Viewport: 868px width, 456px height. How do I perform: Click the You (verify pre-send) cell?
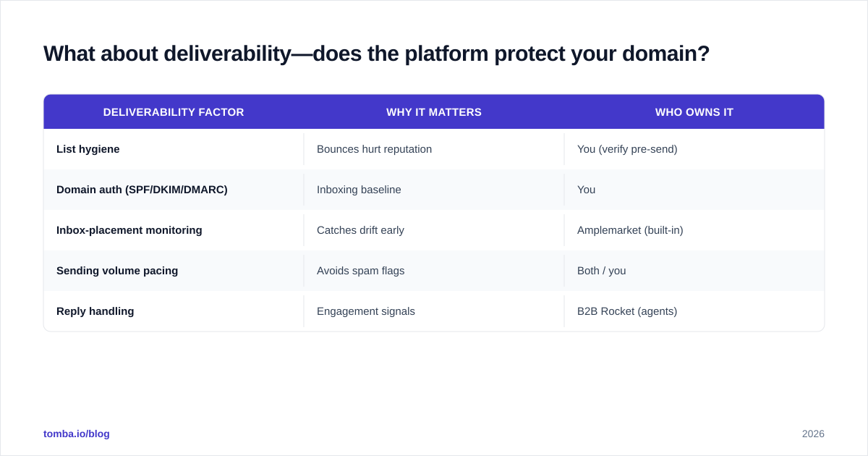(694, 149)
